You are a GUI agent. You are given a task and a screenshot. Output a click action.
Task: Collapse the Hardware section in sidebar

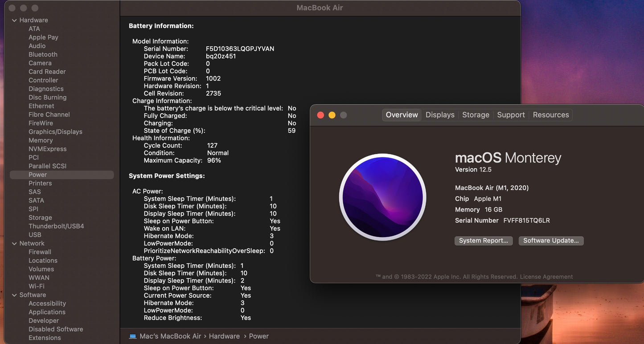tap(14, 20)
